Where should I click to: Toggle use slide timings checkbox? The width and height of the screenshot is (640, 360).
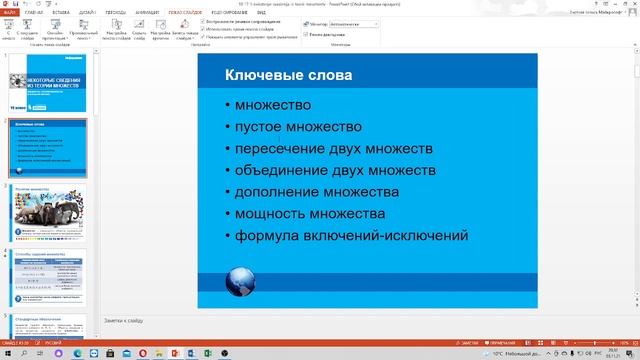click(202, 29)
